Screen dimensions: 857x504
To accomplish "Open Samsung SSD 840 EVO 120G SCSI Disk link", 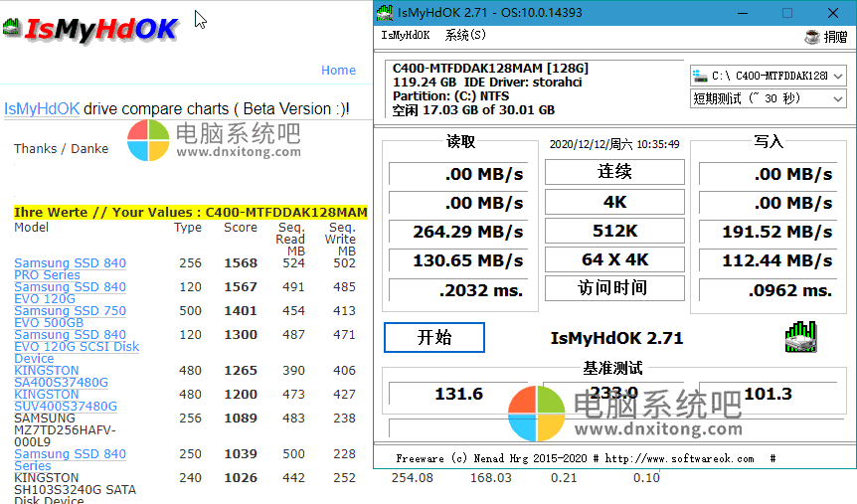I will pos(77,347).
